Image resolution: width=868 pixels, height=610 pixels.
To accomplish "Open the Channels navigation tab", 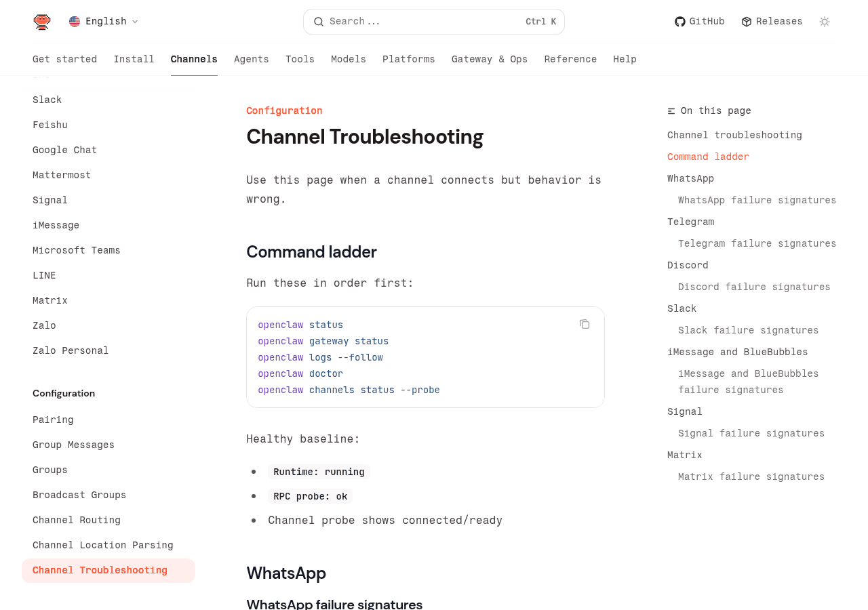I will (x=194, y=58).
